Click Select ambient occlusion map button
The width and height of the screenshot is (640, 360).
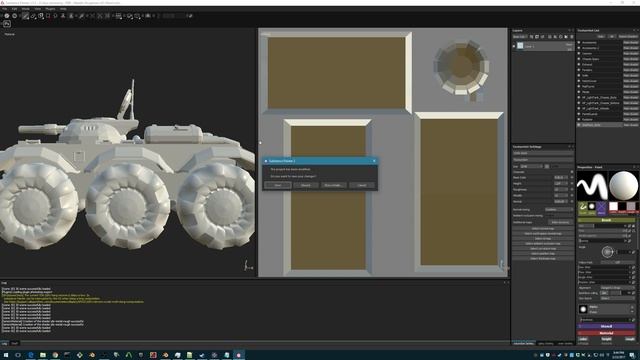542,244
